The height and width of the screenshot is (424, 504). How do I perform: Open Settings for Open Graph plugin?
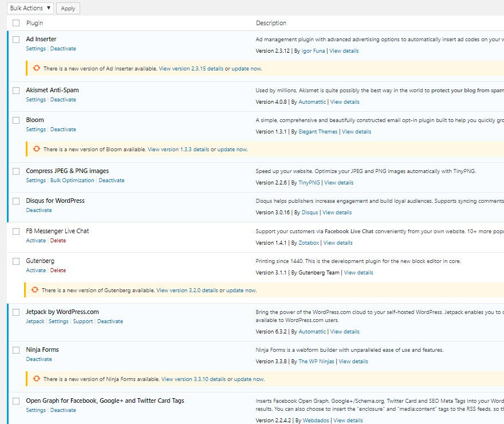click(x=36, y=410)
